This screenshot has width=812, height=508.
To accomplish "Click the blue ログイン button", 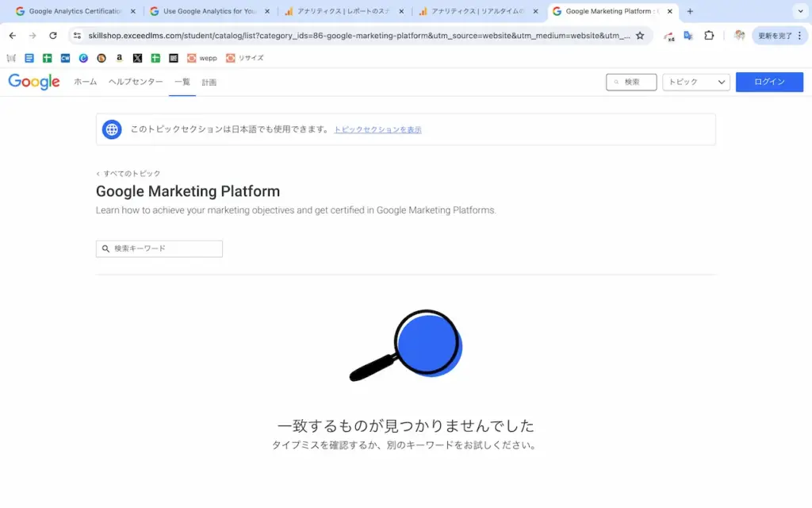I will [769, 82].
